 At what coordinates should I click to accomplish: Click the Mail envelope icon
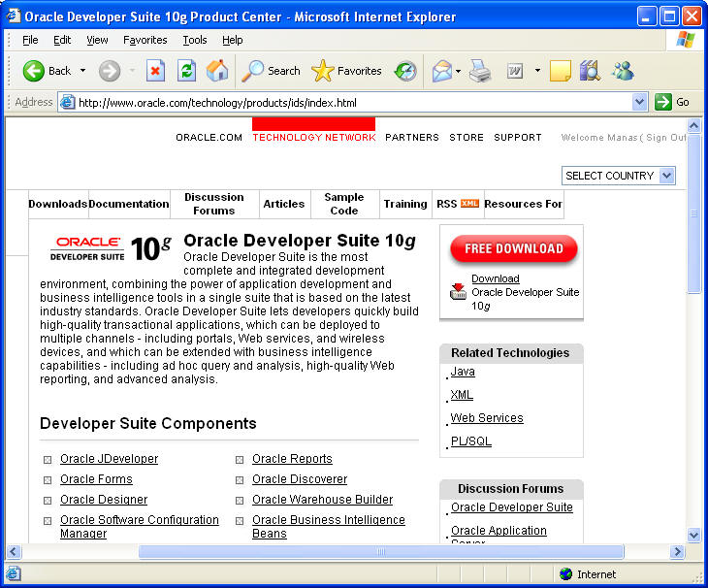(x=441, y=71)
